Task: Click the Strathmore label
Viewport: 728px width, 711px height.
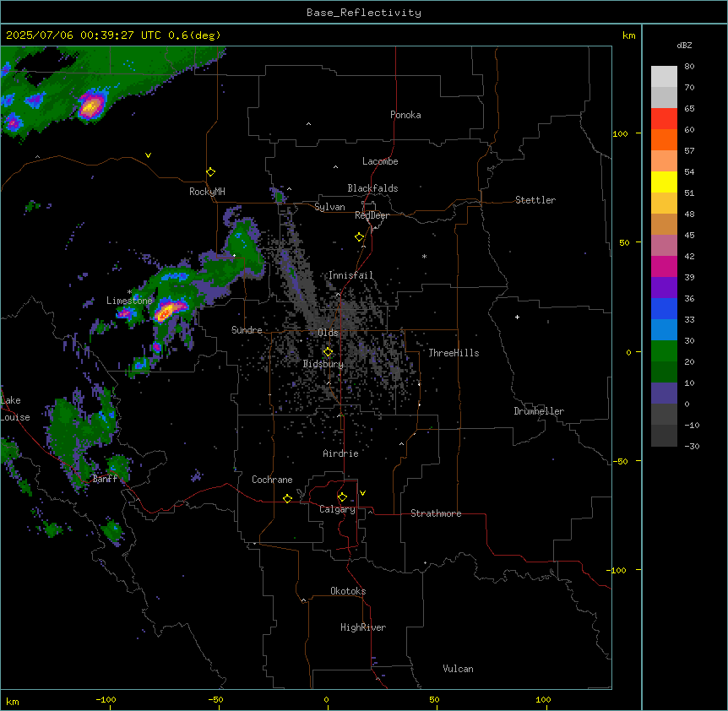Action: [436, 513]
